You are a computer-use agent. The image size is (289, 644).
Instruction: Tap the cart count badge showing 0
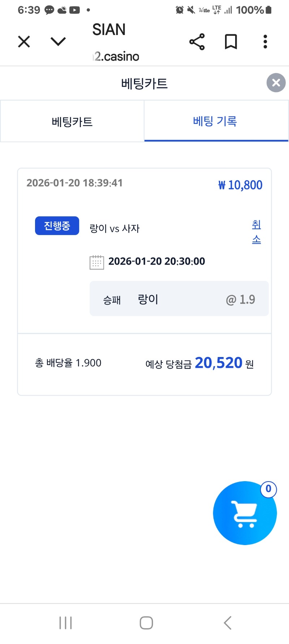point(268,489)
